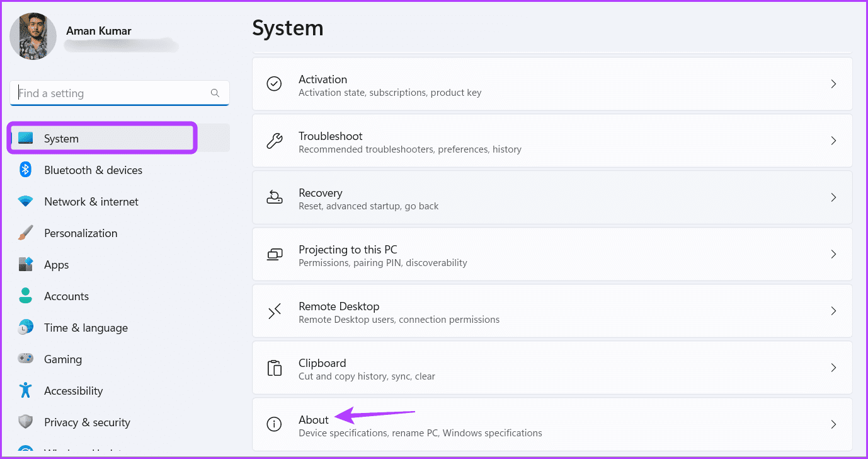Image resolution: width=868 pixels, height=459 pixels.
Task: Click 'Device specifications, rename PC' description text
Action: [x=420, y=433]
